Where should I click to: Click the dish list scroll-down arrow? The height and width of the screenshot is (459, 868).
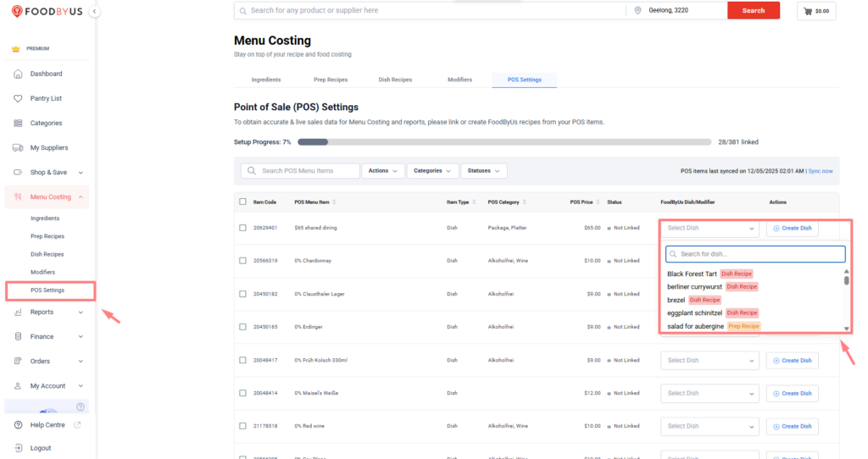847,329
